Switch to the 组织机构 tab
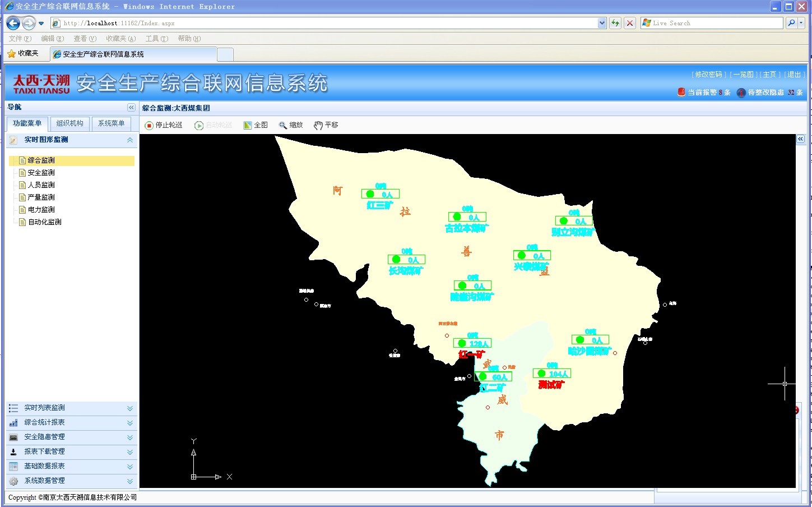 [x=69, y=123]
